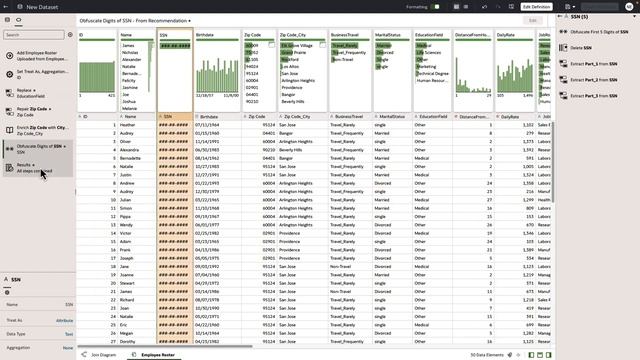Redo the last undone action

[498, 7]
